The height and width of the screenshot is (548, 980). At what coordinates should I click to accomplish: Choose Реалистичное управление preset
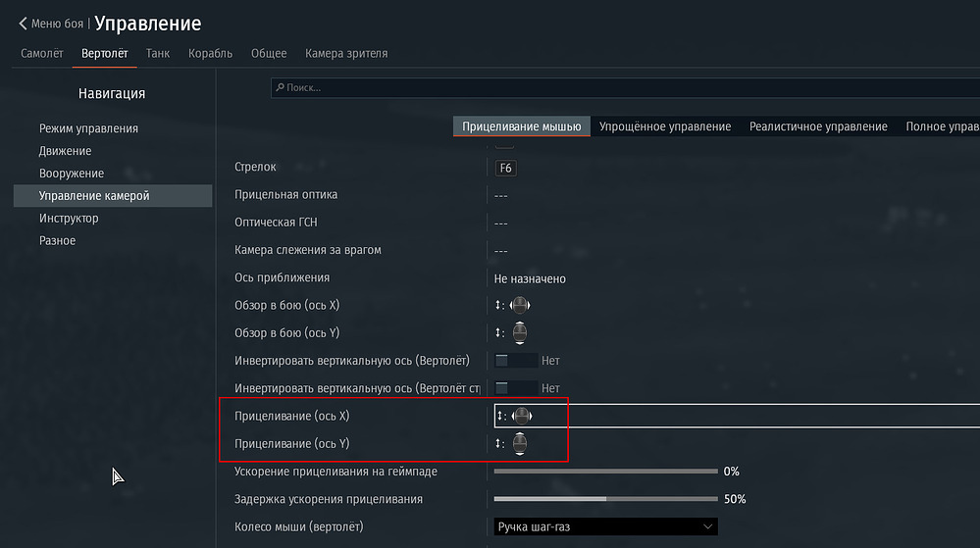pyautogui.click(x=818, y=126)
